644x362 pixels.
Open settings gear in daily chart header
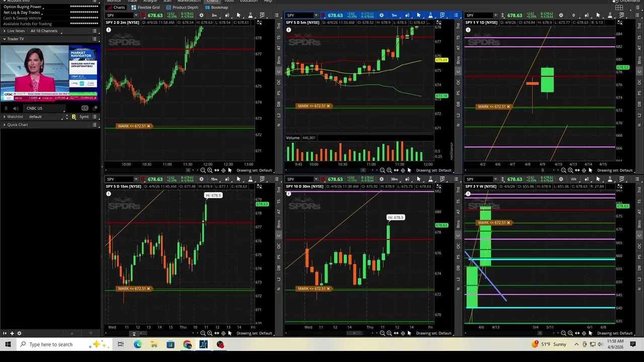[x=561, y=15]
